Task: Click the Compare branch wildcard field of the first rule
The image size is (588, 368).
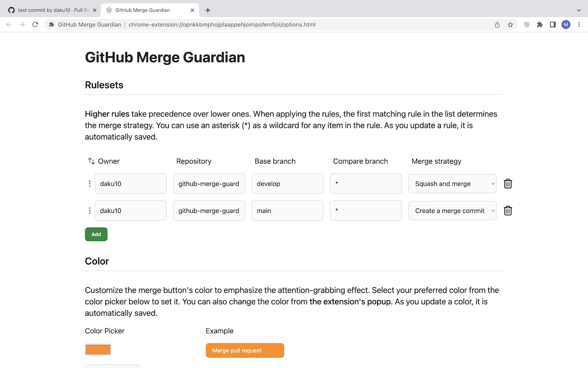Action: coord(366,183)
